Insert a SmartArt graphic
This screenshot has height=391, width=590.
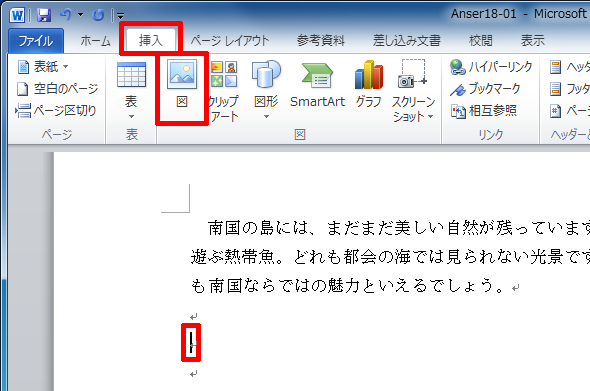pyautogui.click(x=317, y=85)
